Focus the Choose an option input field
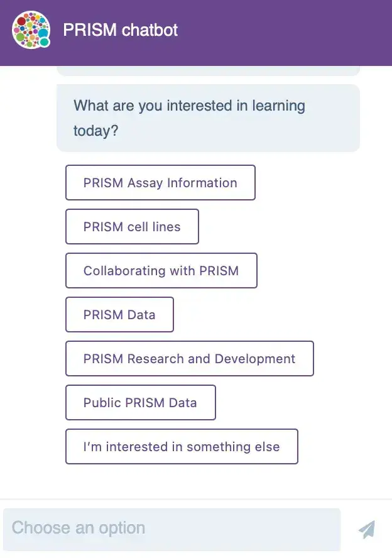Screen dimensions: 392x558 click(x=171, y=529)
